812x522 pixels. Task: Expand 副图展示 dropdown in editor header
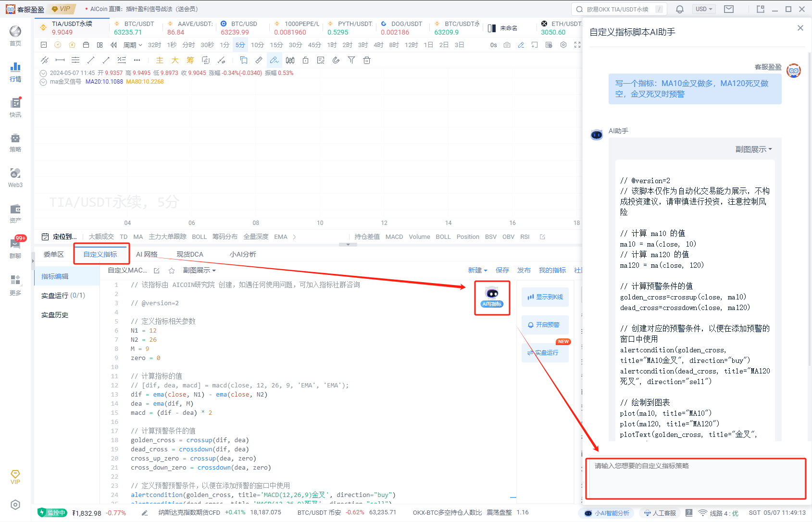[200, 271]
